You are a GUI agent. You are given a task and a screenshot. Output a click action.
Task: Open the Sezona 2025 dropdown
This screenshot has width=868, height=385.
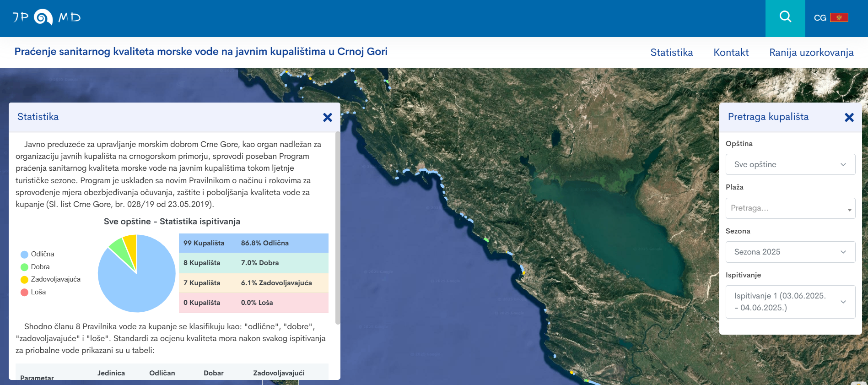coord(790,252)
